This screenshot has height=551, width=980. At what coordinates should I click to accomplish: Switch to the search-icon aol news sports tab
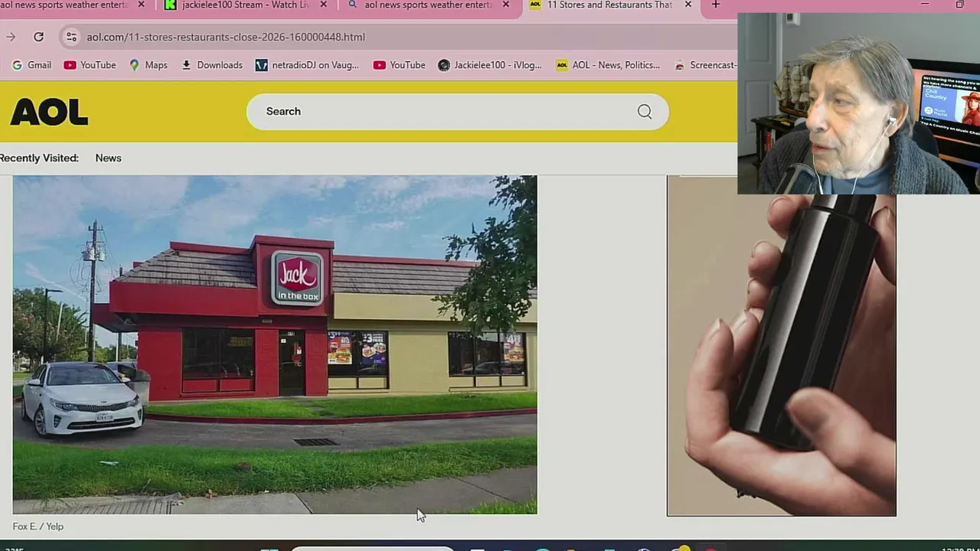click(x=429, y=5)
